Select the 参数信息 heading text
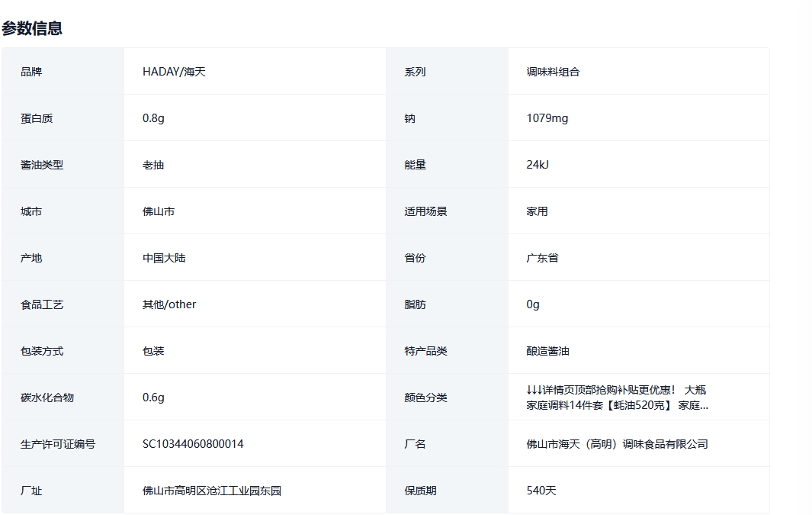 point(32,28)
